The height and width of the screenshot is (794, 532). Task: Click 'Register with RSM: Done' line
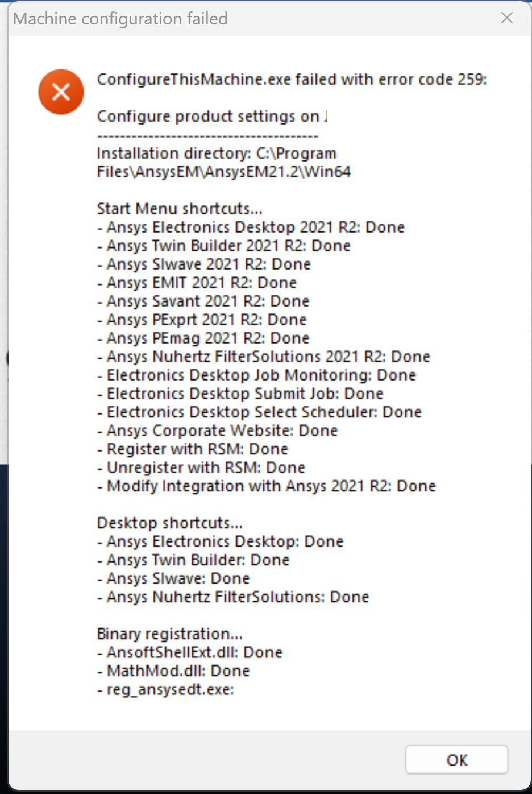pos(193,449)
